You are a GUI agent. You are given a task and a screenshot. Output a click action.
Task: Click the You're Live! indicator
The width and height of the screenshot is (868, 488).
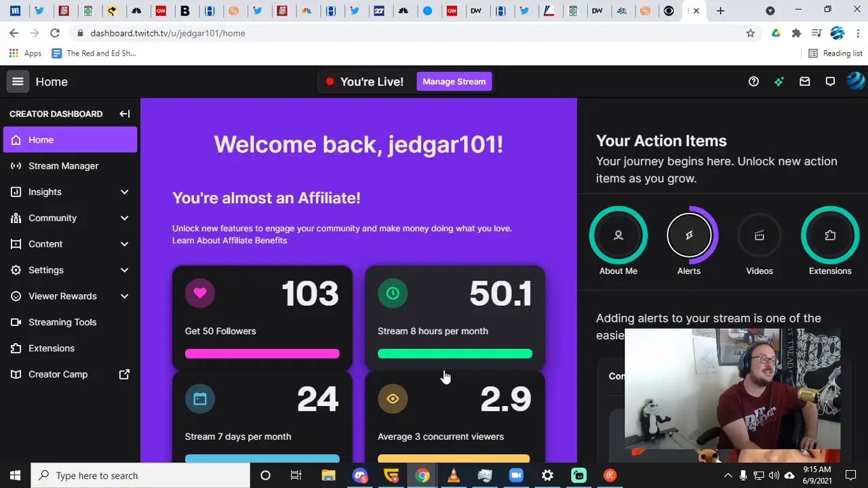click(365, 81)
